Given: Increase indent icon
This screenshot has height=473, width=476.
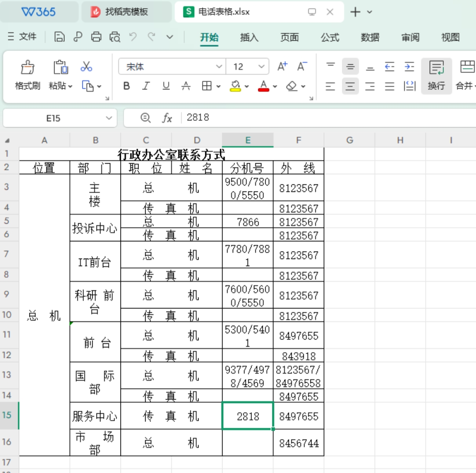Looking at the screenshot, I should point(409,66).
